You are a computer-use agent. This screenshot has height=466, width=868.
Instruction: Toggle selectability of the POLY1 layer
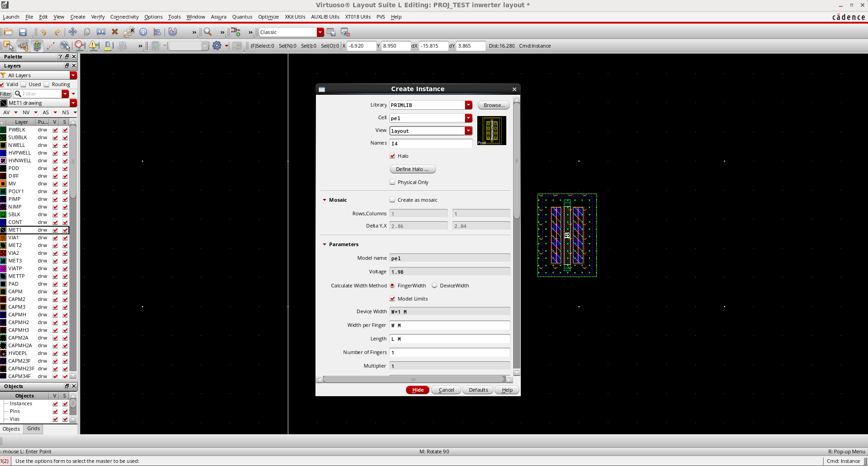point(65,192)
